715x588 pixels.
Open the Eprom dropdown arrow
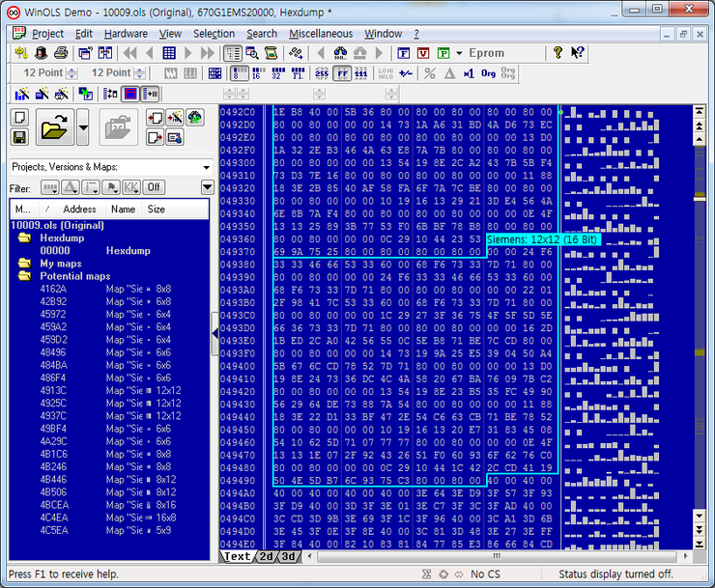pos(459,53)
